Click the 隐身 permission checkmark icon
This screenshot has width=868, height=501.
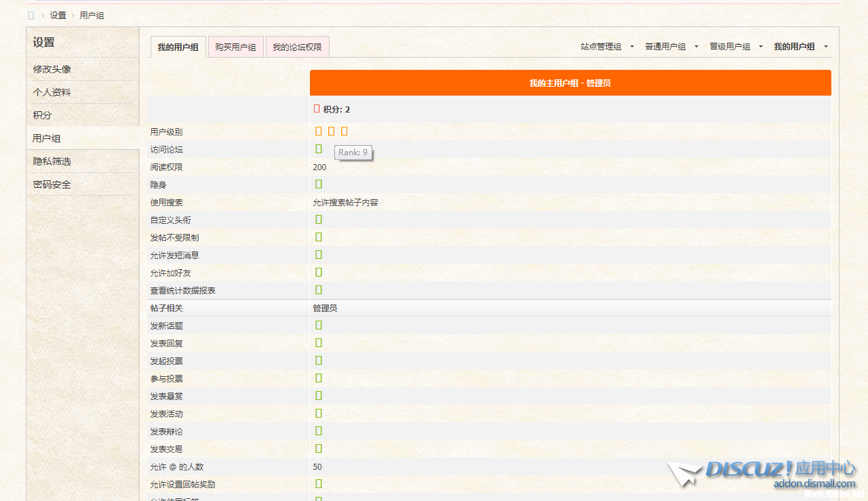pyautogui.click(x=319, y=184)
